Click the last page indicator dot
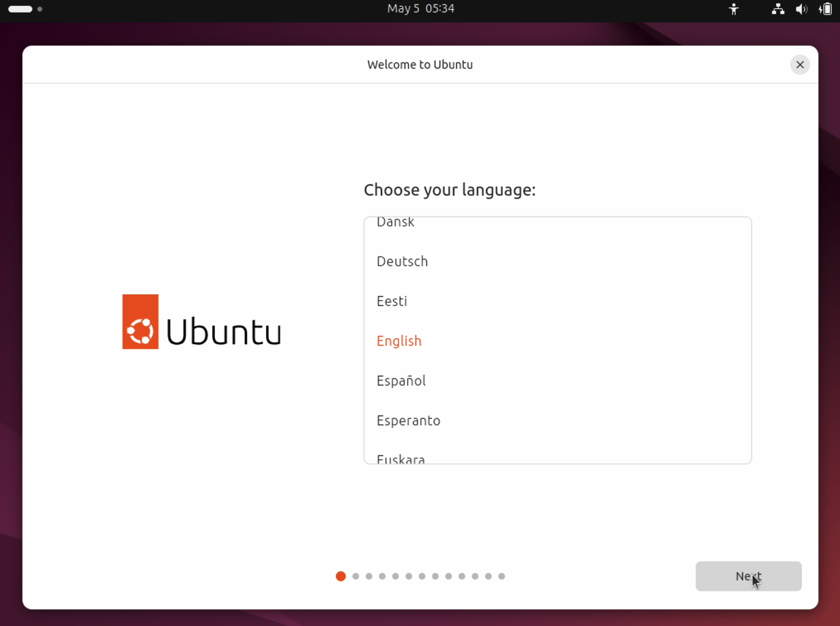Screen dimensions: 840x626 [502, 576]
